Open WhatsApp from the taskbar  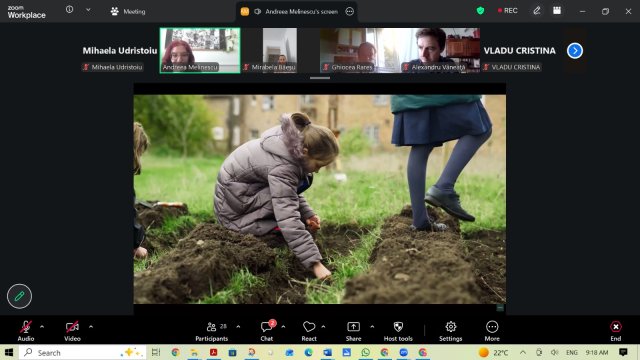(x=365, y=352)
